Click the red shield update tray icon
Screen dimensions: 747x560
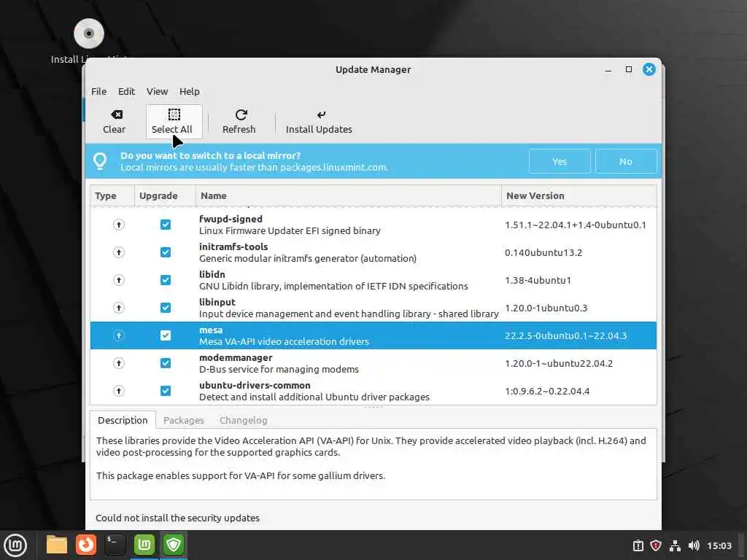pos(656,545)
